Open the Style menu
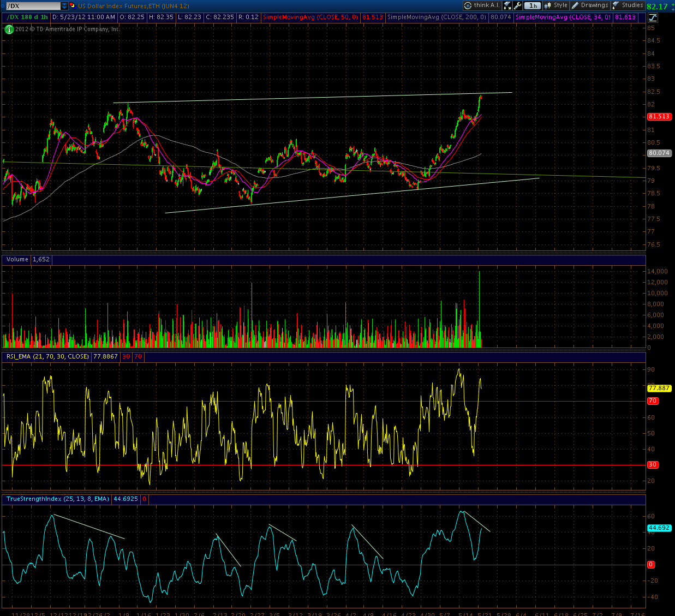Viewport: 675px width, 616px height. 556,5
